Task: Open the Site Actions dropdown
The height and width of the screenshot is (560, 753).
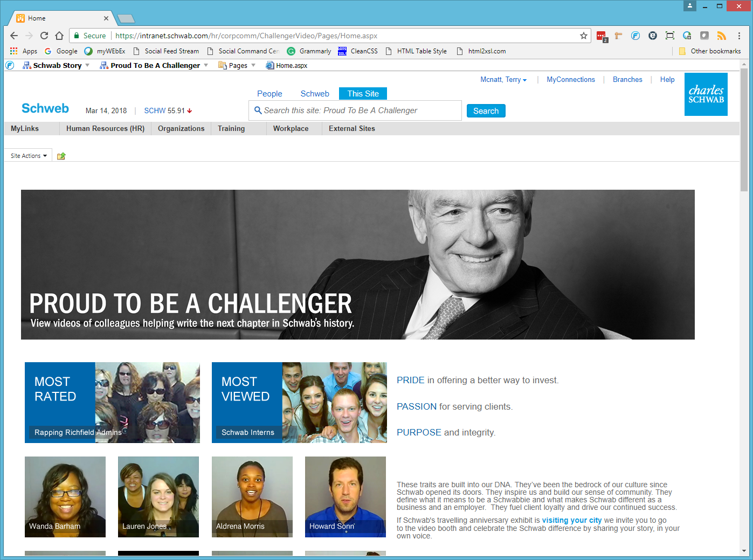Action: [29, 156]
